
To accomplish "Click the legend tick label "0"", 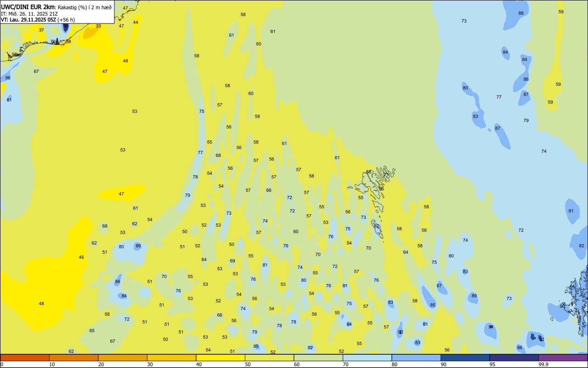I will 2,364.
